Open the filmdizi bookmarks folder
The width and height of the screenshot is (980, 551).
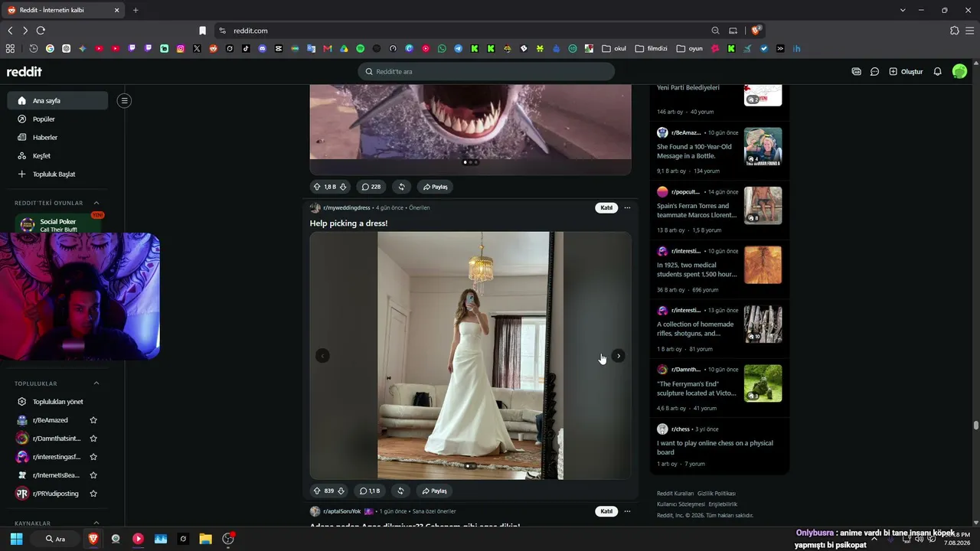pos(652,48)
